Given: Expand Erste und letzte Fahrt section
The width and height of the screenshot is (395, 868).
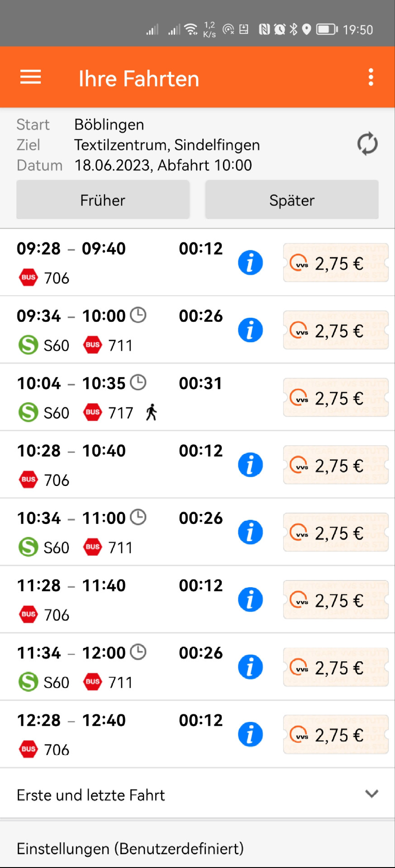Looking at the screenshot, I should coord(197,794).
